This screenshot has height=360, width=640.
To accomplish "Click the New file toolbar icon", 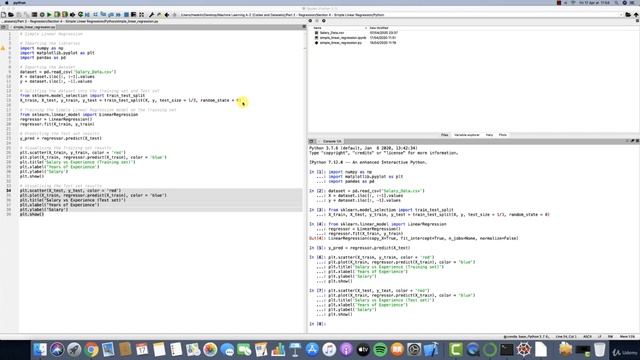I will coord(4,15).
